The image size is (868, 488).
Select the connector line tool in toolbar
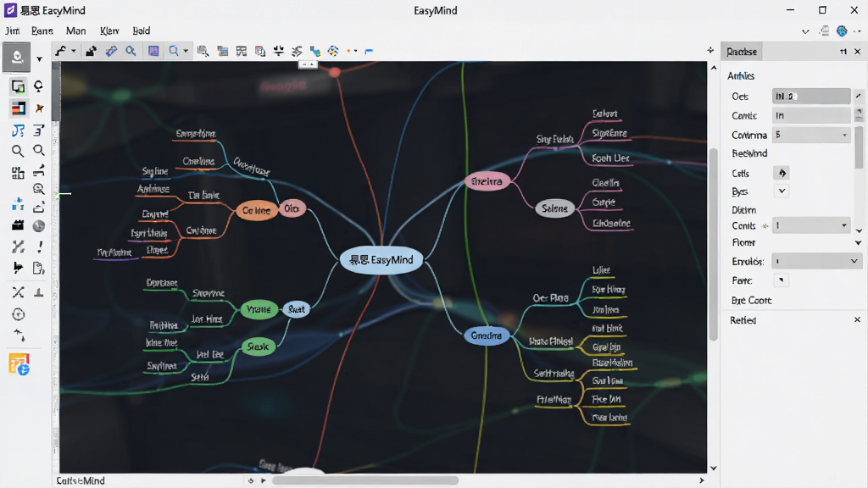tap(60, 51)
